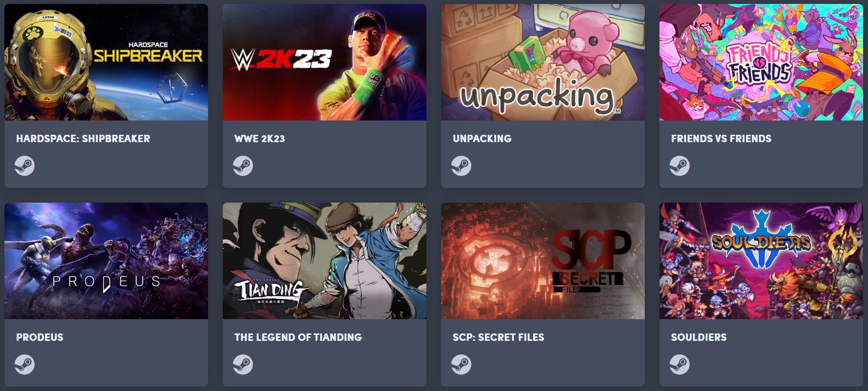Click the FRIENDS VS FRIENDS title text
This screenshot has width=868, height=391.
[x=721, y=139]
